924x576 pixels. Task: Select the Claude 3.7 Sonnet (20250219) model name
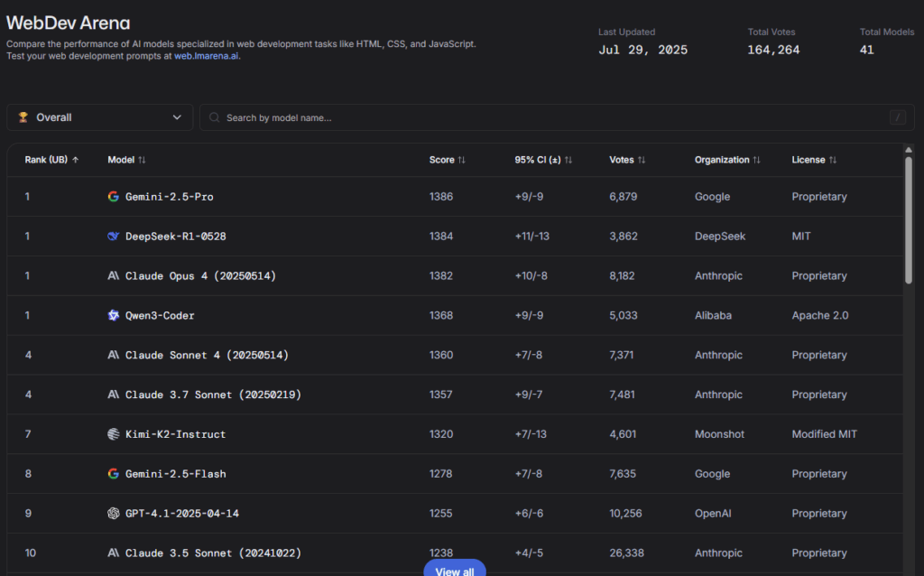213,395
